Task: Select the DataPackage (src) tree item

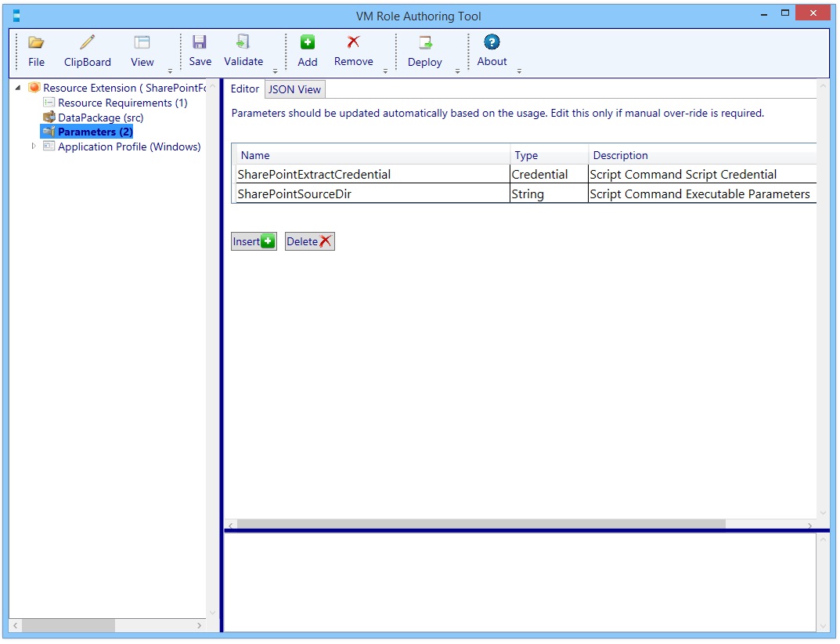Action: (x=102, y=117)
